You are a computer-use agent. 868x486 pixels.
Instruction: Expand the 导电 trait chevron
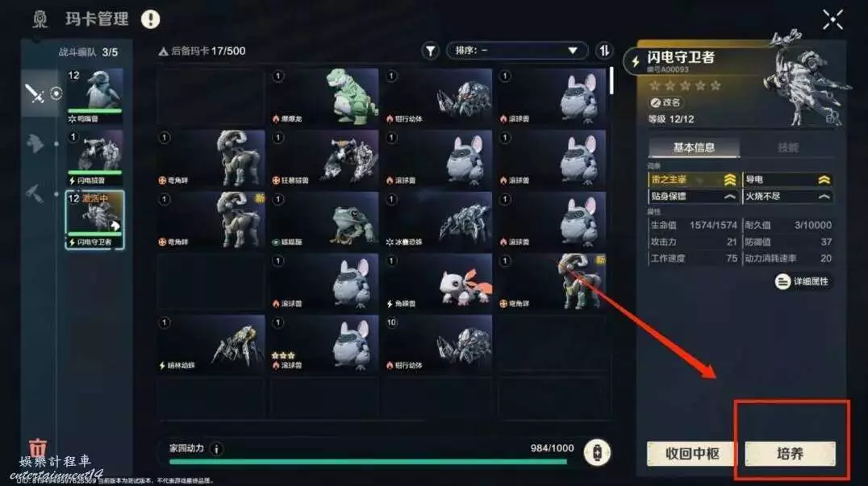click(x=824, y=180)
